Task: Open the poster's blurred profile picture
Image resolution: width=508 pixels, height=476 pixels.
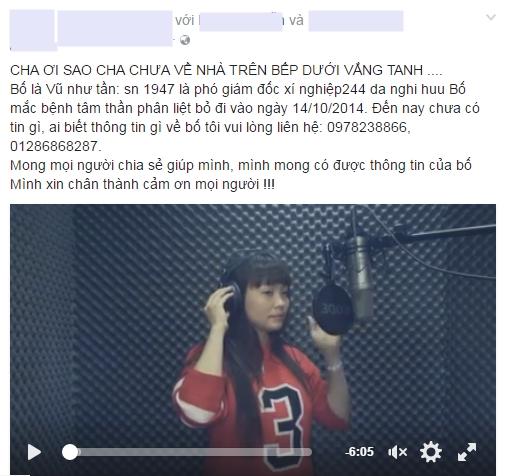Action: point(32,30)
